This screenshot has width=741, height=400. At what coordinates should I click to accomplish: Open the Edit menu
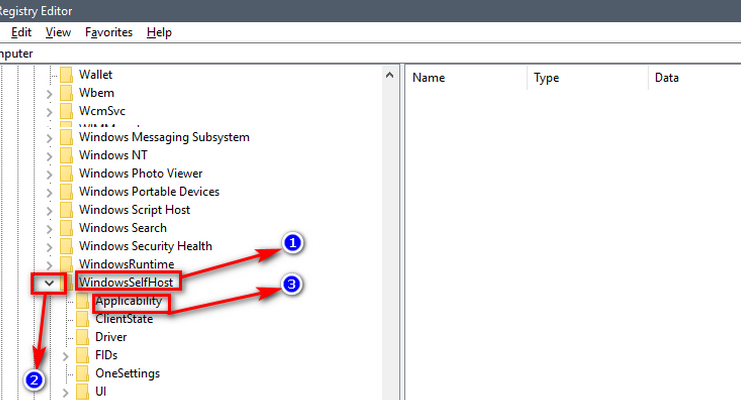[21, 32]
